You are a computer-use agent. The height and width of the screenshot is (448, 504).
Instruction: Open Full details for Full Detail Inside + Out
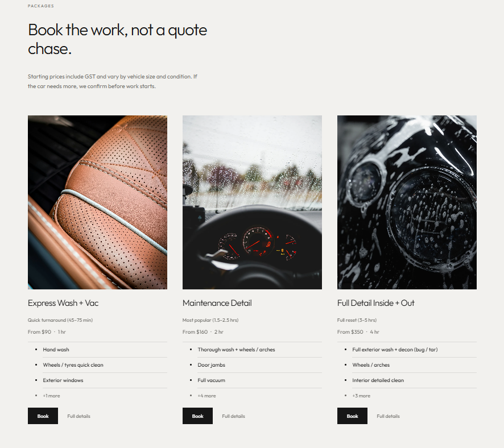[389, 416]
